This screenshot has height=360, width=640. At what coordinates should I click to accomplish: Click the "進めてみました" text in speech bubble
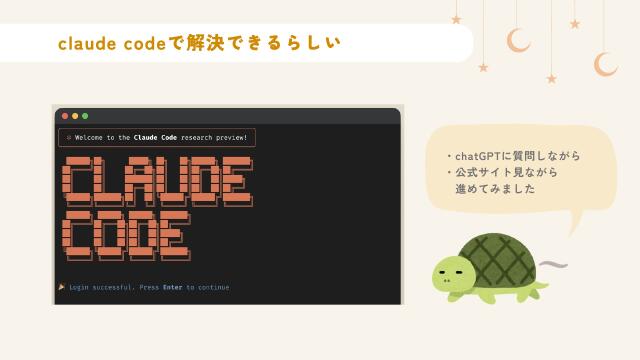point(495,189)
